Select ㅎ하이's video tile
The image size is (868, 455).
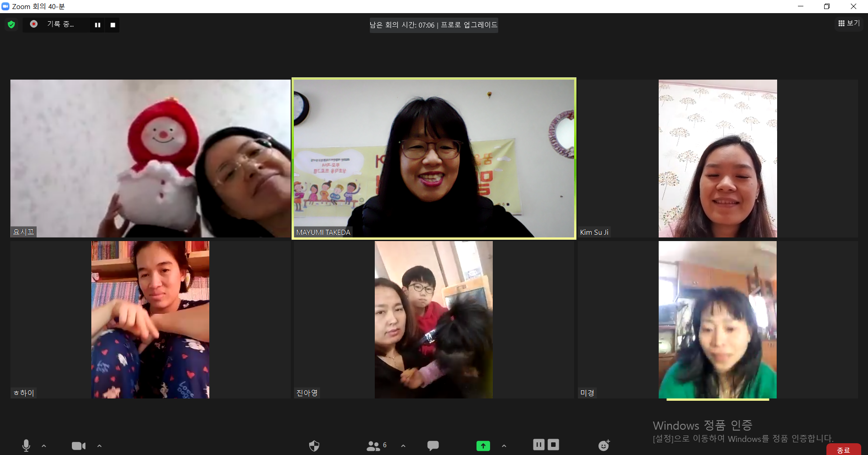(x=151, y=319)
